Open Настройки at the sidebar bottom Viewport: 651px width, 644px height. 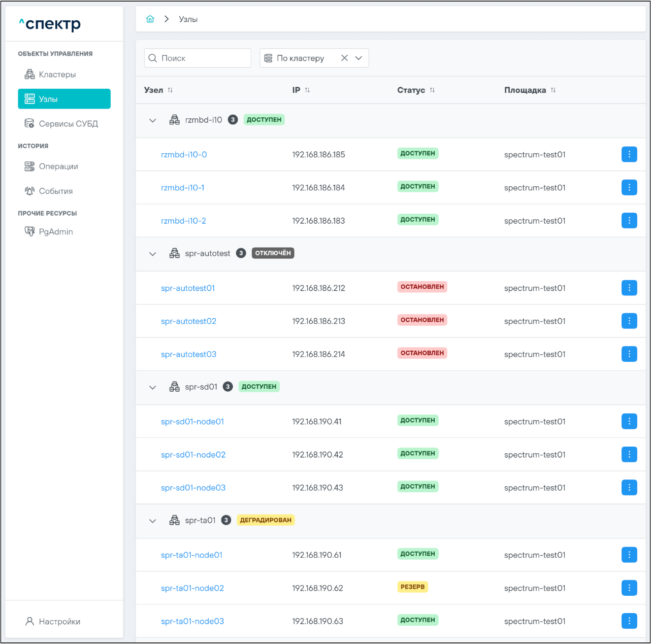pyautogui.click(x=59, y=622)
